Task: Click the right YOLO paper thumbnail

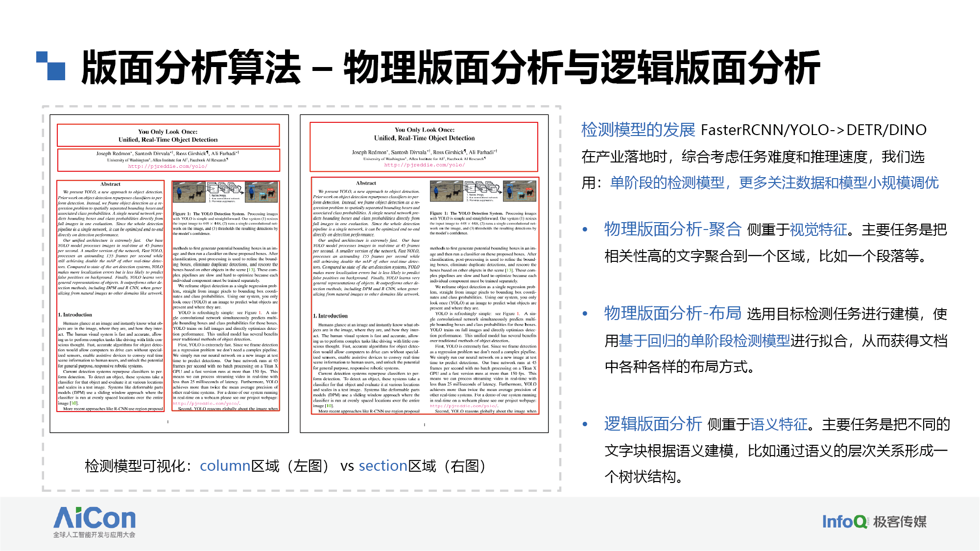Action: (x=424, y=274)
